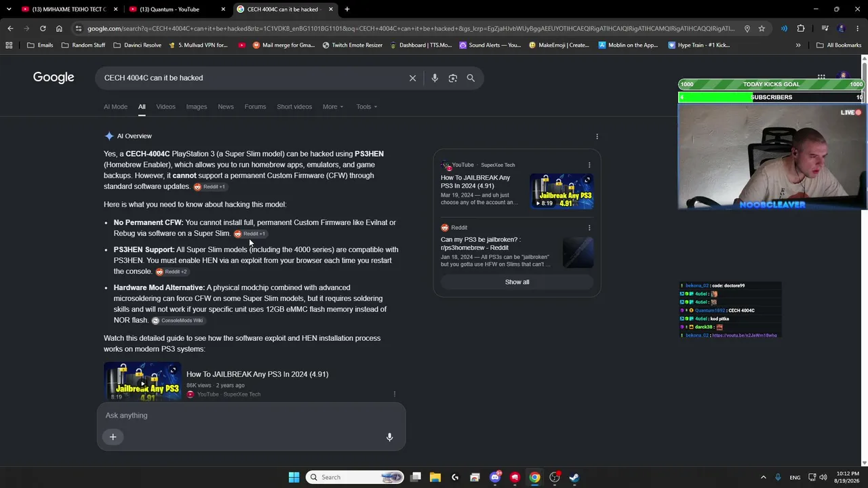Open AI Overview three-dot options menu

(x=597, y=136)
